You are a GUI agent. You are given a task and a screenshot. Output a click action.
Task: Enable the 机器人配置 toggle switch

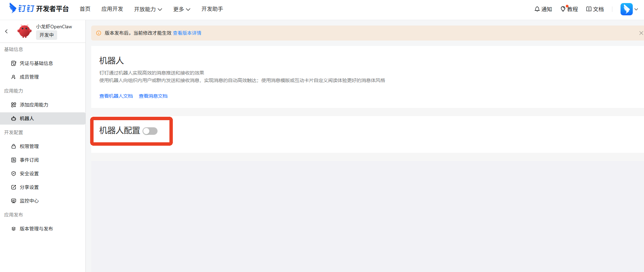(x=150, y=131)
